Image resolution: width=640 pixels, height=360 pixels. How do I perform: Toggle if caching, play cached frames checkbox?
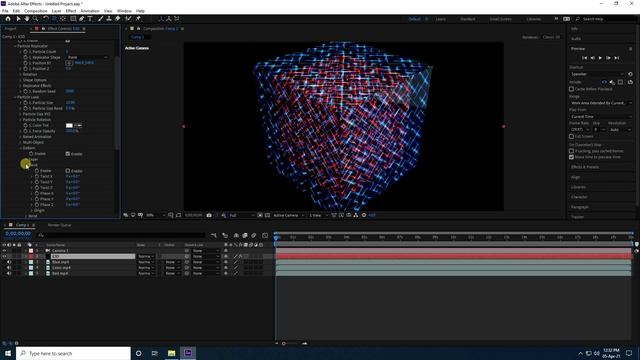pos(571,151)
